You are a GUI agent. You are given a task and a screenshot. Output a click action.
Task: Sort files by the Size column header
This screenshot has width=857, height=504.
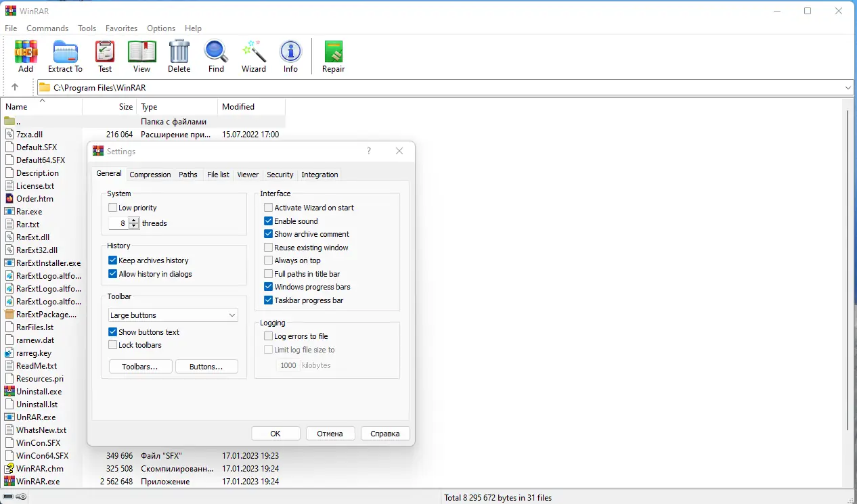point(109,107)
